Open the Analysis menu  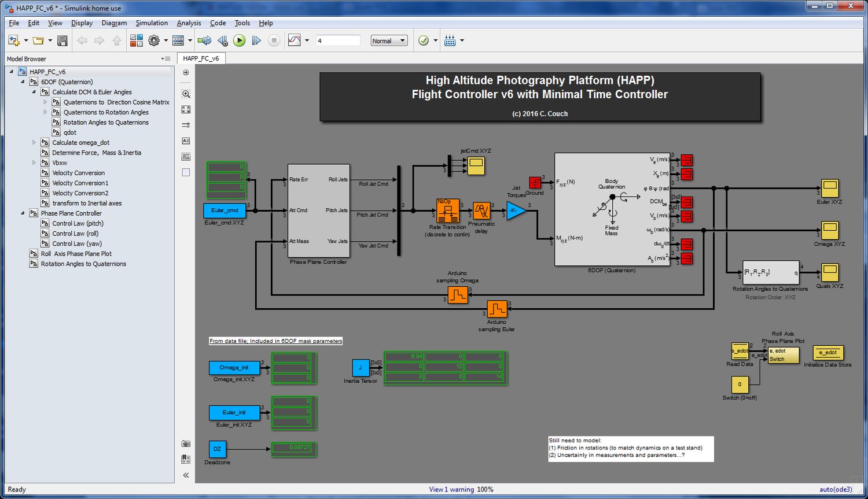click(x=189, y=23)
